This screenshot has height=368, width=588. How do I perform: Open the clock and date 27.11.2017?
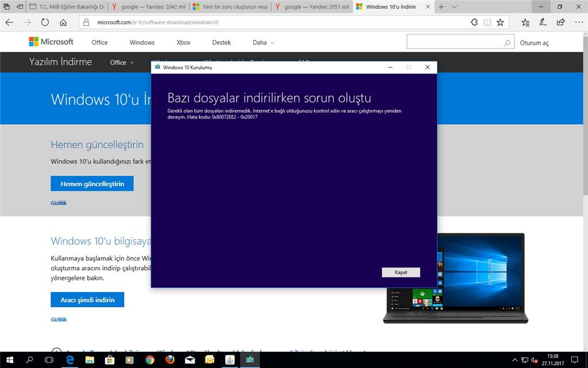pos(553,360)
